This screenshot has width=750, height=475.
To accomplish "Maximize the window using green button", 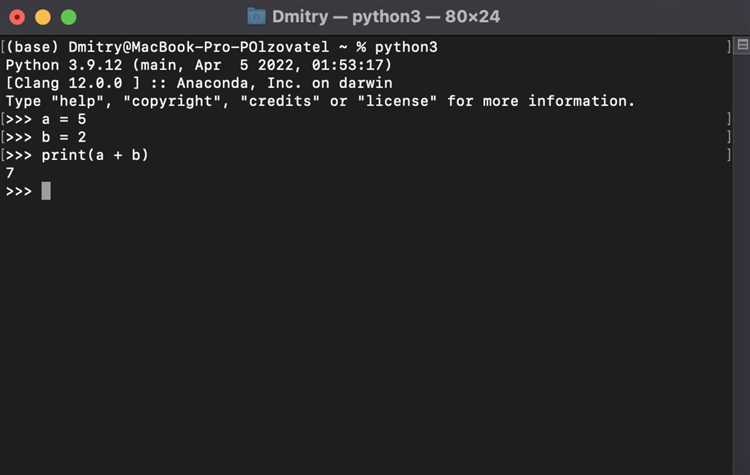I will tap(68, 17).
